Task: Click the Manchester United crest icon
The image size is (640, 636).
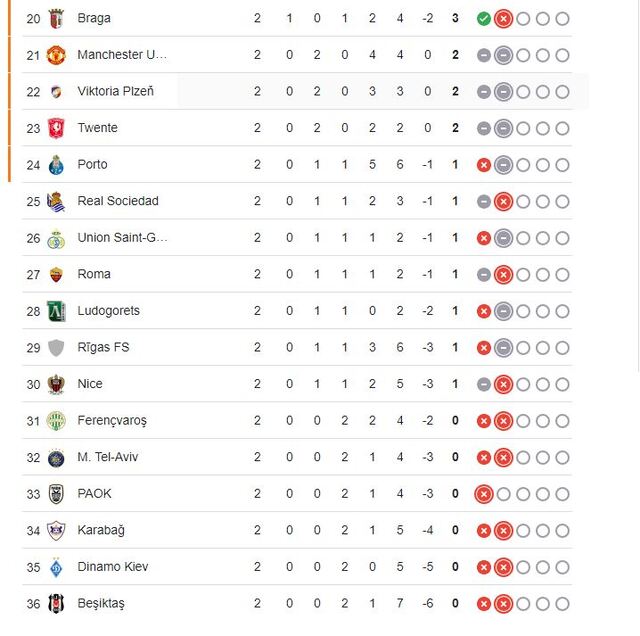Action: (56, 55)
